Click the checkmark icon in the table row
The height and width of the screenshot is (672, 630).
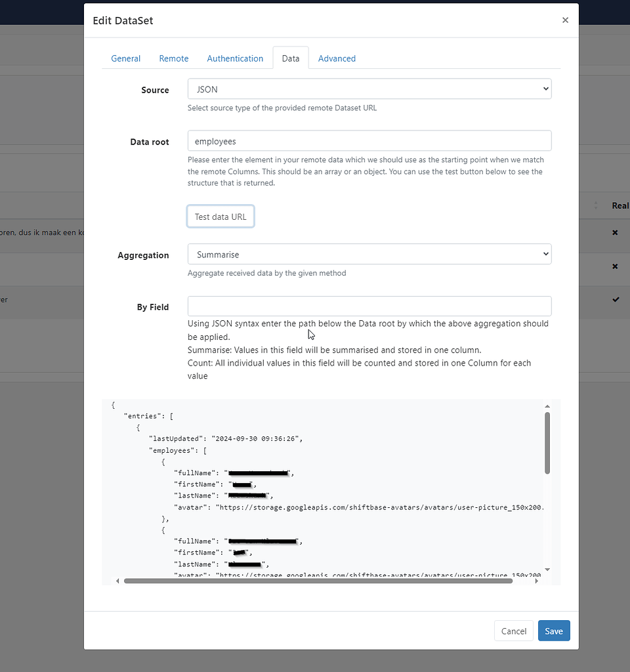[616, 299]
